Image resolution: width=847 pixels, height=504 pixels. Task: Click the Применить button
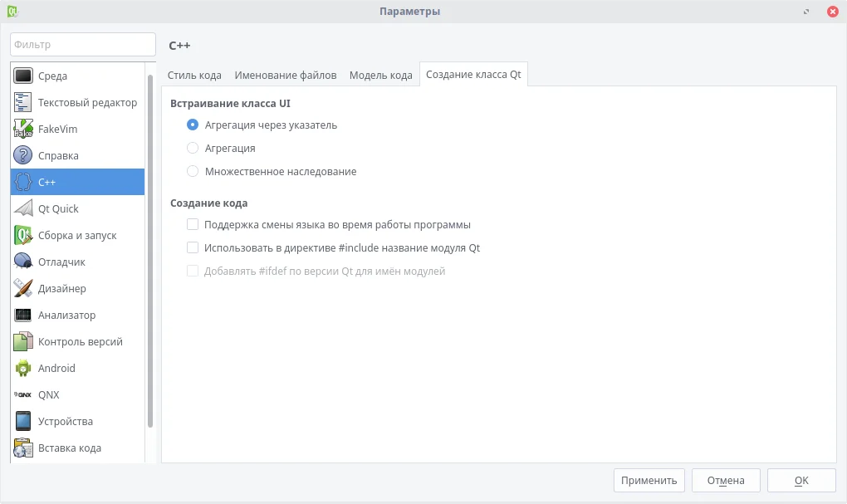649,480
